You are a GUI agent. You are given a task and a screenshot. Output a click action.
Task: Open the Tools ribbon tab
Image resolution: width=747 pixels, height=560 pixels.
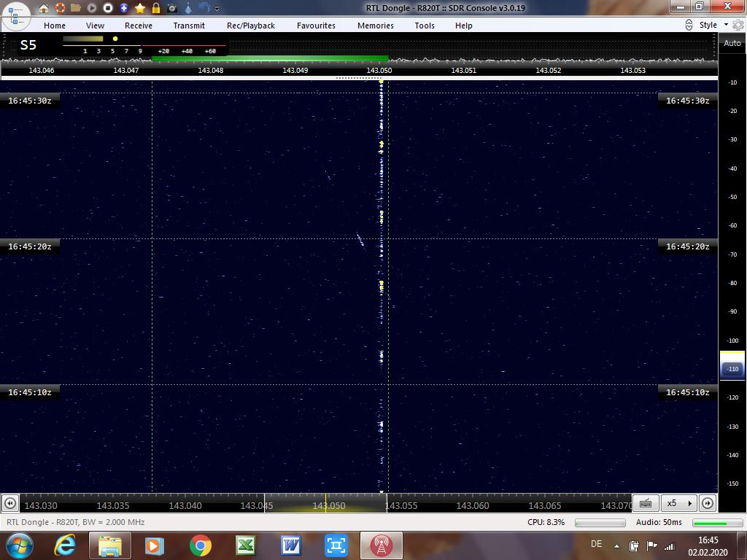(425, 26)
